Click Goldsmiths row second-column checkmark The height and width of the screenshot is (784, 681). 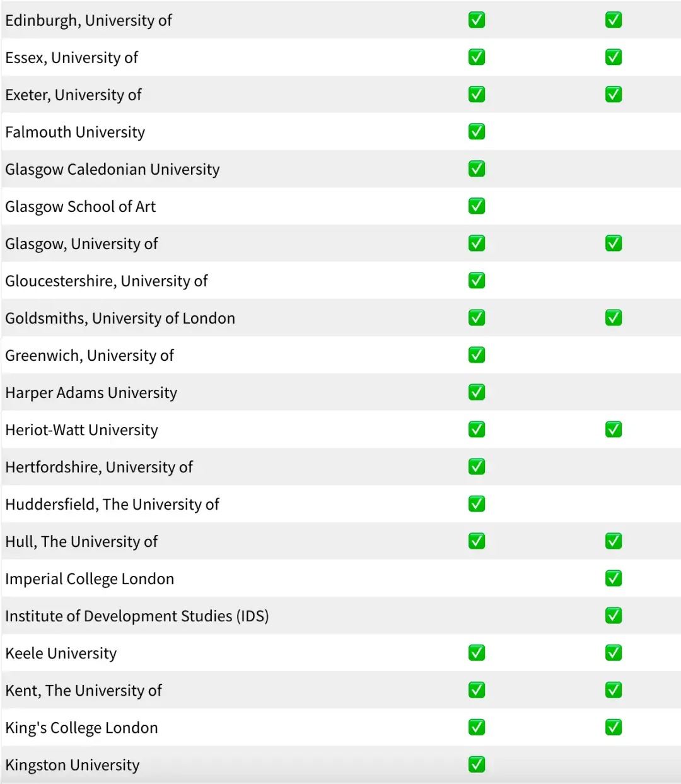click(614, 318)
